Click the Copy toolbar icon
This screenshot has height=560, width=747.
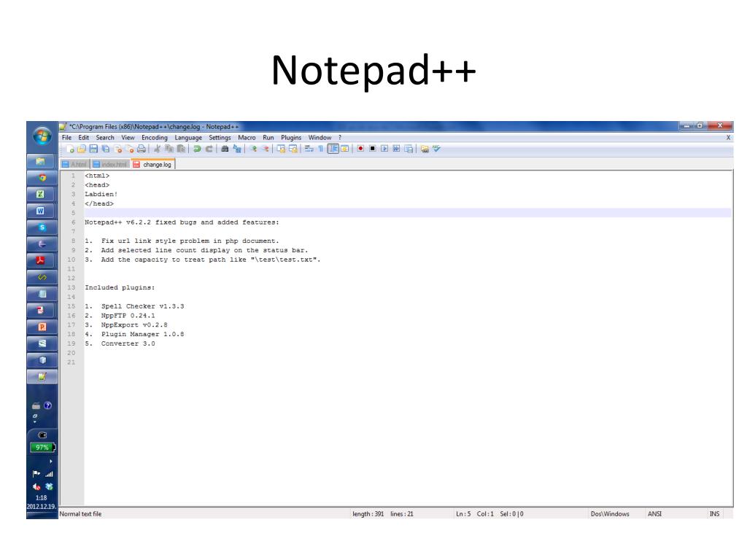tap(169, 149)
